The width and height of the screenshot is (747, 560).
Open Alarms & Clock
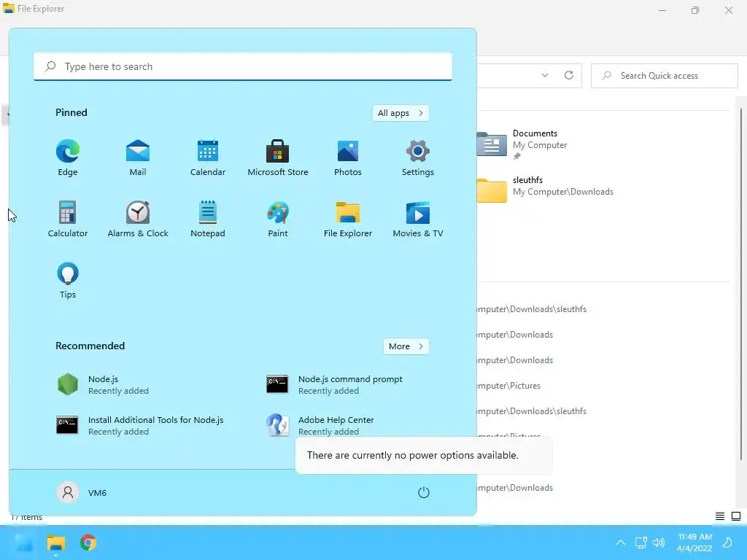pyautogui.click(x=138, y=219)
